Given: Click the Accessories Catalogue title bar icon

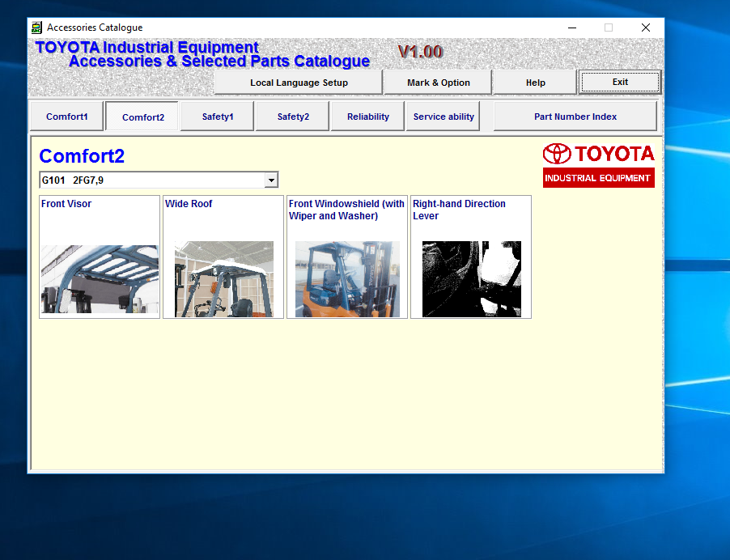Looking at the screenshot, I should click(x=36, y=28).
